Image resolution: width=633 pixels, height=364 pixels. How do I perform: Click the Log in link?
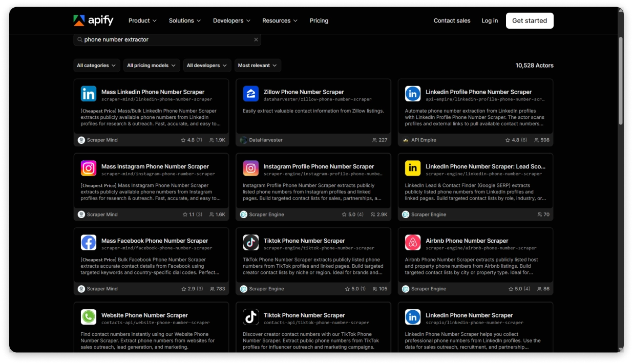(x=490, y=20)
